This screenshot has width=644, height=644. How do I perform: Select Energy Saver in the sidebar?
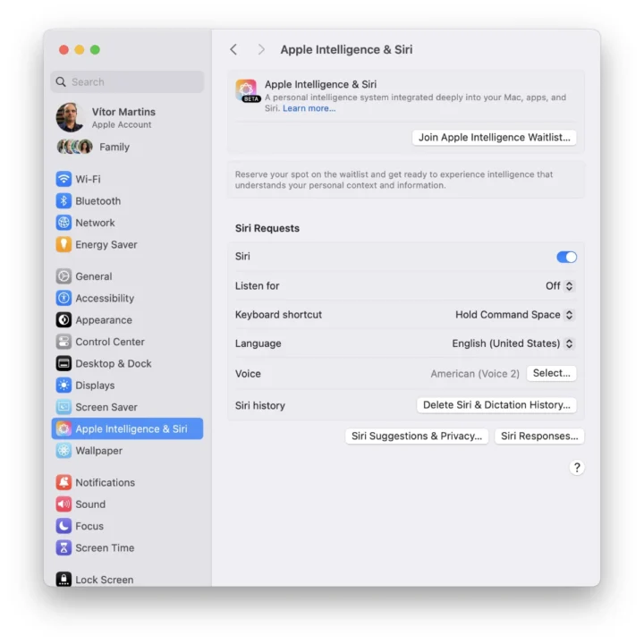tap(127, 244)
